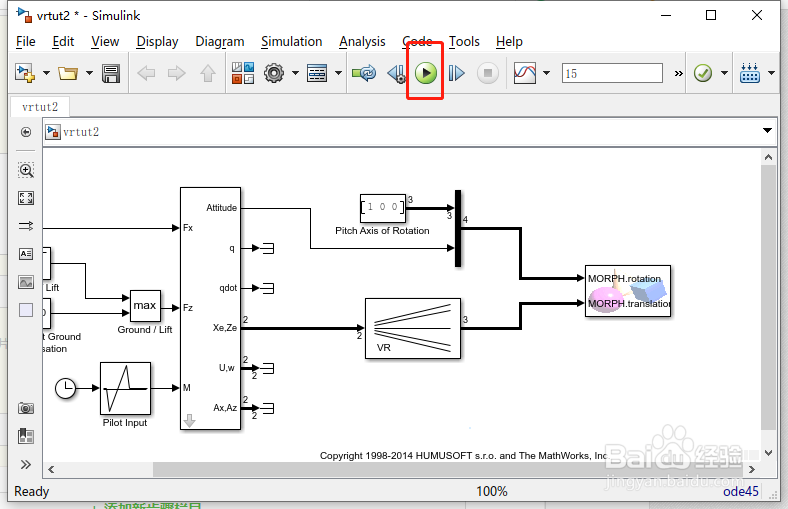Open the vrtut2 breadcrumb path dropdown
The width and height of the screenshot is (788, 509).
coord(767,131)
